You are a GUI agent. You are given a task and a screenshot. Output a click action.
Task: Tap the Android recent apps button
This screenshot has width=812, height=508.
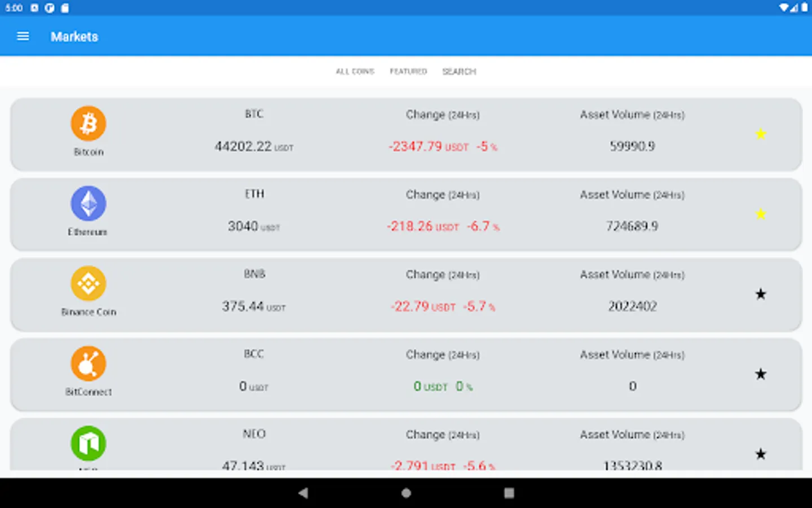tap(509, 493)
